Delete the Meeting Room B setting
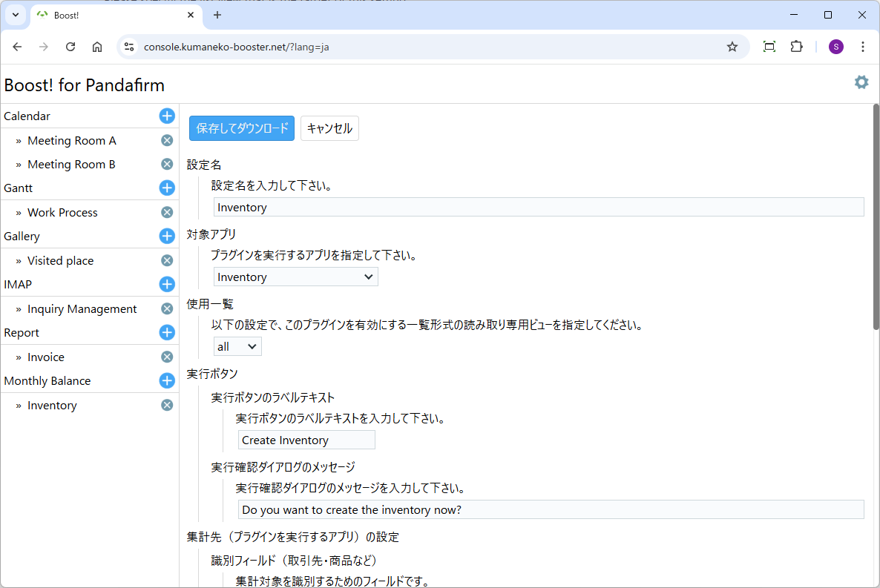This screenshot has width=880, height=588. coord(167,164)
